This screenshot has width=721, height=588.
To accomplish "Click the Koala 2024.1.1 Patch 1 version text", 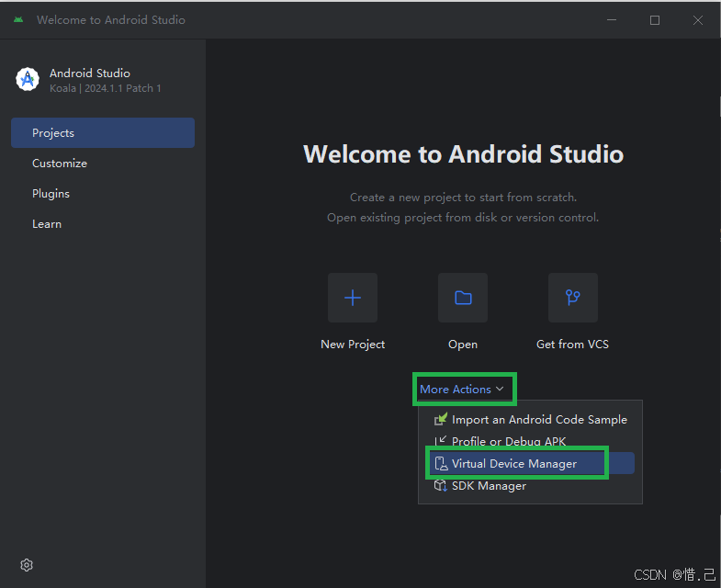I will pos(106,88).
